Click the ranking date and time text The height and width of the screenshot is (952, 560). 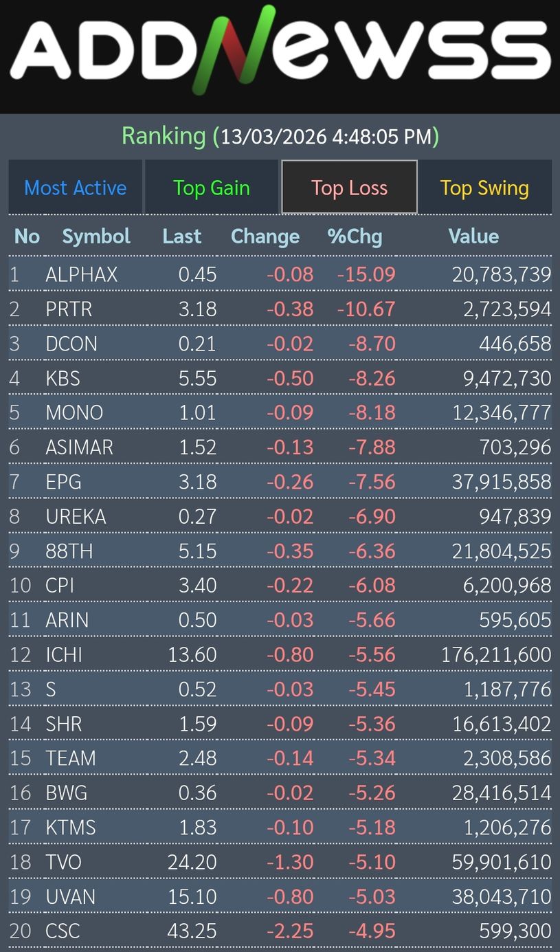(325, 136)
